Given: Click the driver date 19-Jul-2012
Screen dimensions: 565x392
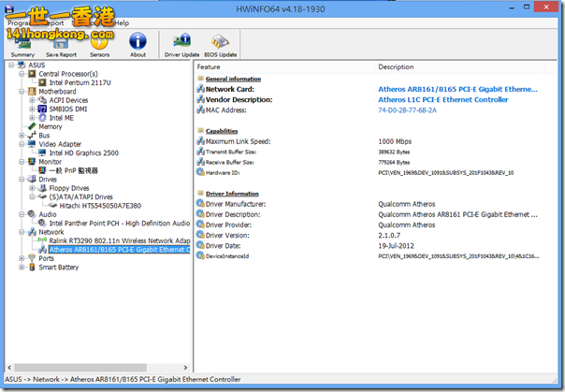Looking at the screenshot, I should click(x=396, y=246).
